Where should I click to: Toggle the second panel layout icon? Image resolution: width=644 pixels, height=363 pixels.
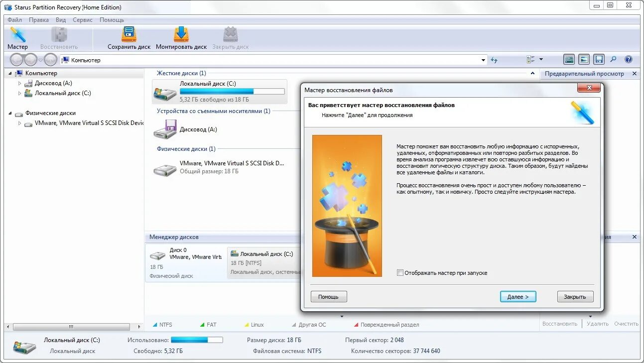[x=584, y=60]
